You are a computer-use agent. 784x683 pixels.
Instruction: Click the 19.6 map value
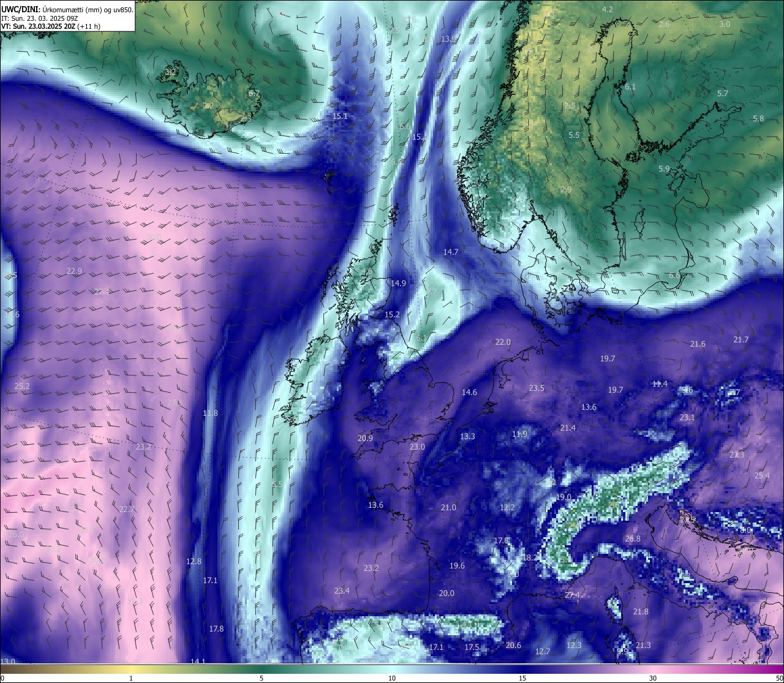457,565
